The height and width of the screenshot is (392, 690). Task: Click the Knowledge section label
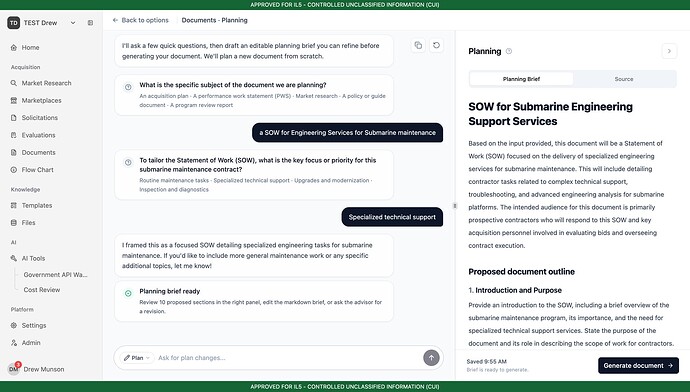pyautogui.click(x=26, y=189)
